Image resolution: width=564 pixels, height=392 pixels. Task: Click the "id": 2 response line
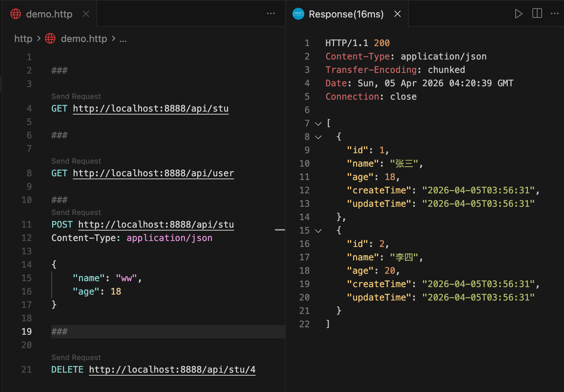368,244
